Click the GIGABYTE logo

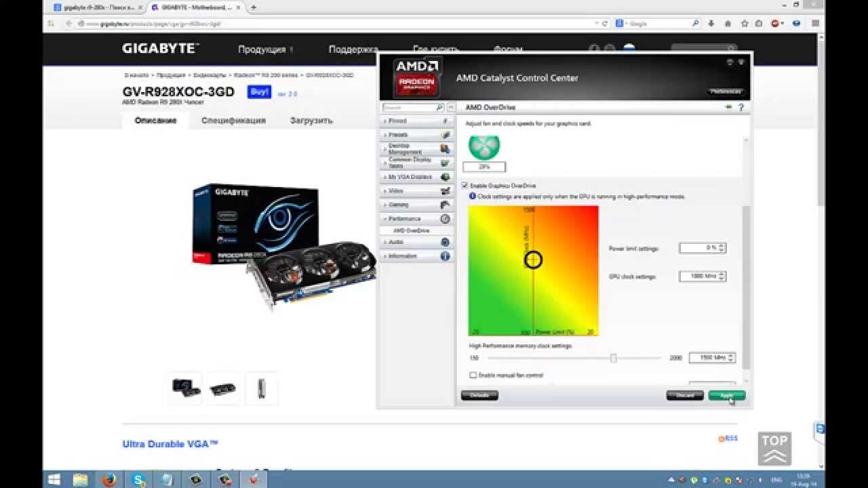pos(160,49)
